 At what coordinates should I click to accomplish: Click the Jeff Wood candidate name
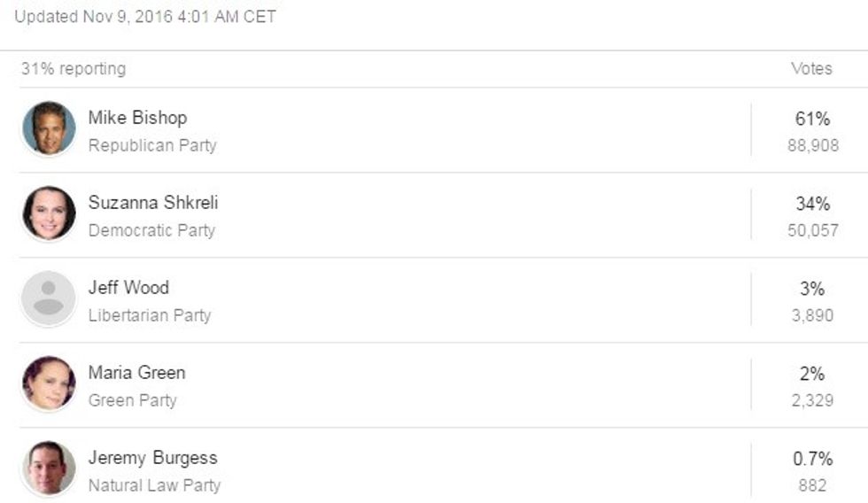pos(128,288)
